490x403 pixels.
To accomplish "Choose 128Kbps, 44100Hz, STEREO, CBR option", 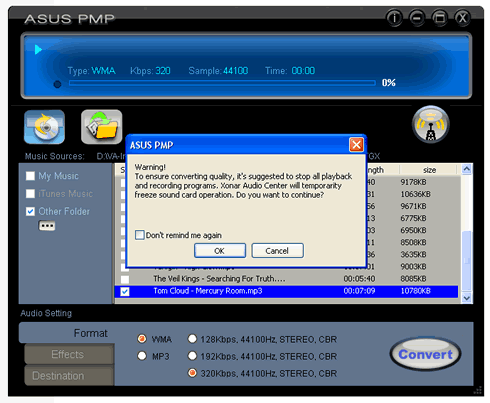I will [x=192, y=339].
